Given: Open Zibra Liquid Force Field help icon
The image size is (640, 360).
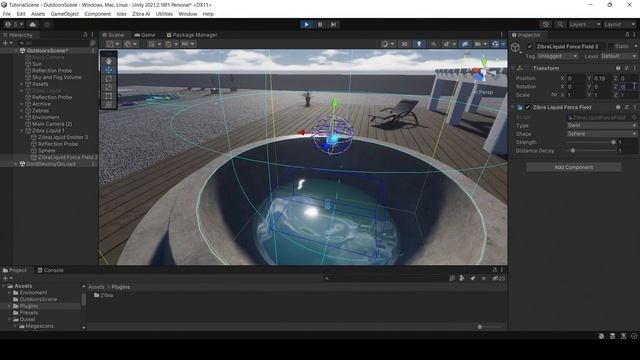Looking at the screenshot, I should 618,107.
